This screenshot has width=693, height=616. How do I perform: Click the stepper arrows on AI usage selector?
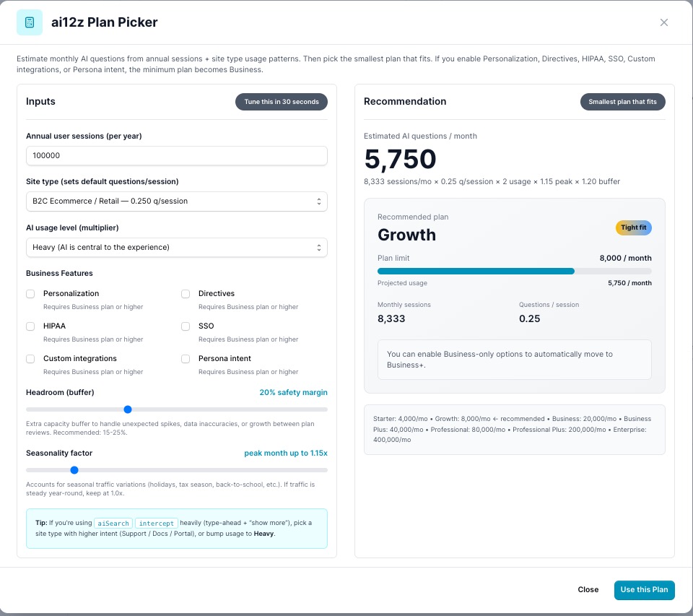point(318,248)
